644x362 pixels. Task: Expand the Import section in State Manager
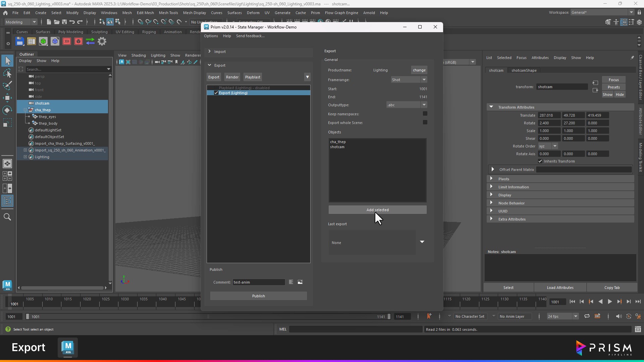tap(209, 51)
